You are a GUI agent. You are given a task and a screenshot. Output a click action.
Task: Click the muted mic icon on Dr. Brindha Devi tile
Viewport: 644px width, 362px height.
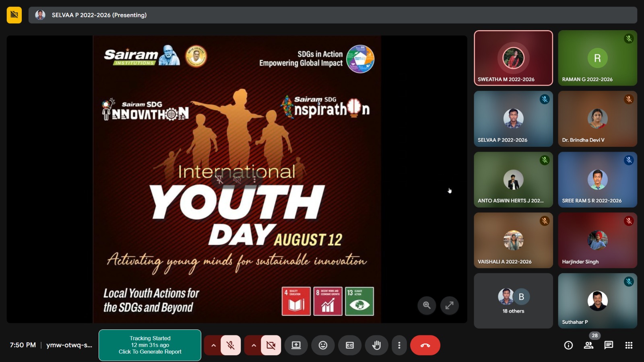click(629, 99)
